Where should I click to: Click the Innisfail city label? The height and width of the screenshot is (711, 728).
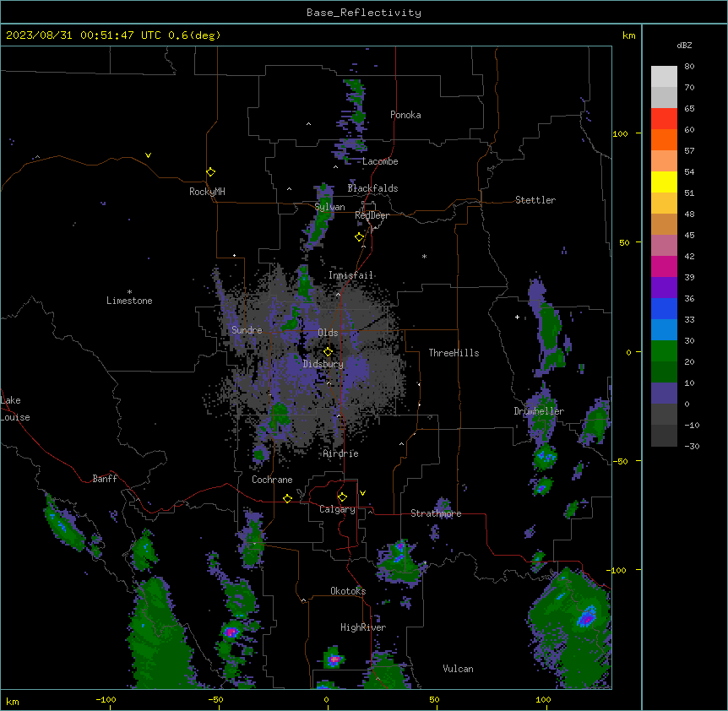pyautogui.click(x=351, y=275)
